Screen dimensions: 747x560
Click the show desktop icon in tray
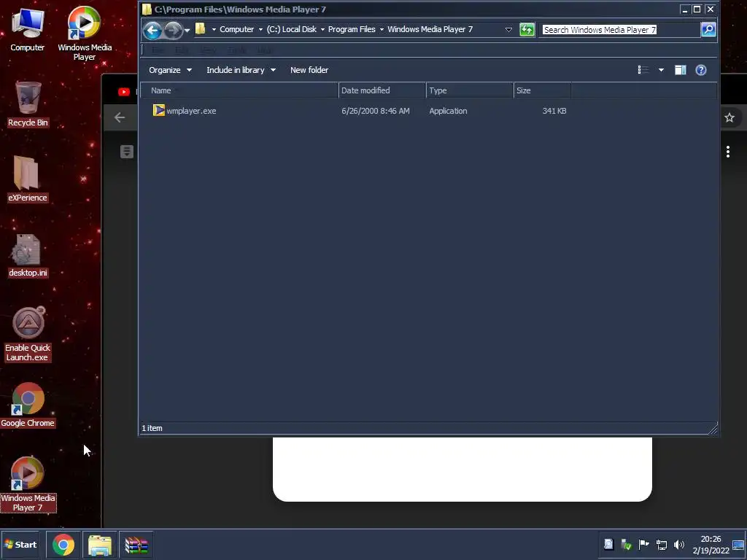click(738, 545)
